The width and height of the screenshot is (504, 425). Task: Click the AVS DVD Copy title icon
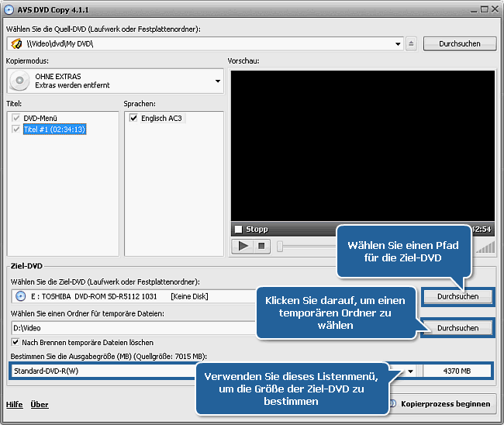click(9, 9)
